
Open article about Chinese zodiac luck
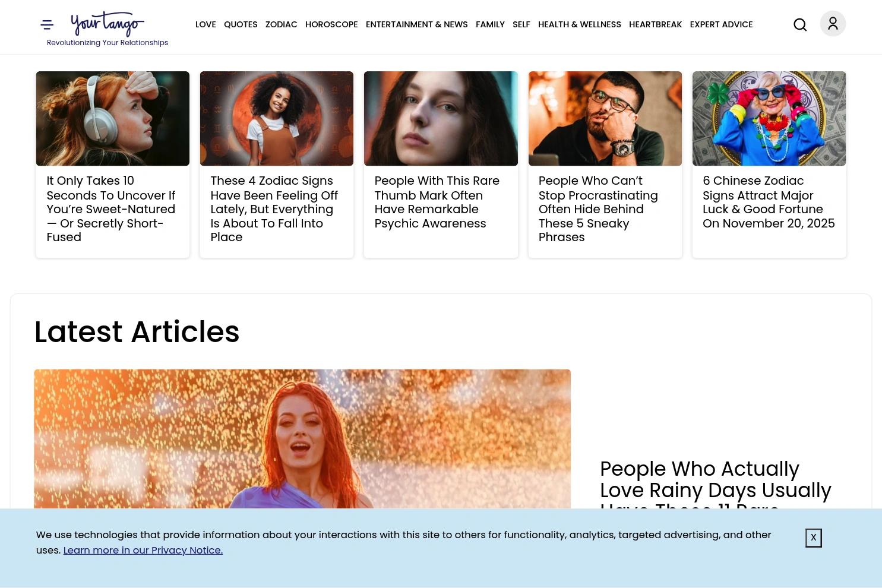click(769, 202)
